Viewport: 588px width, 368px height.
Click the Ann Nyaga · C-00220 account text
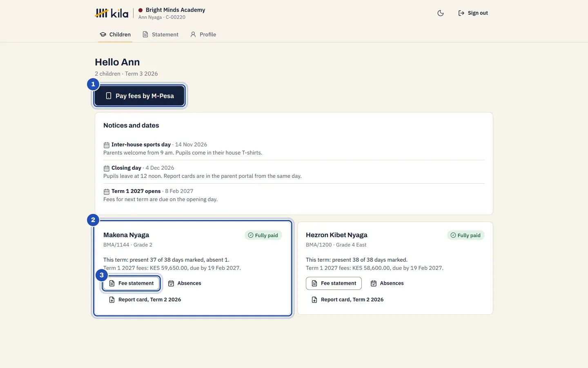(162, 17)
